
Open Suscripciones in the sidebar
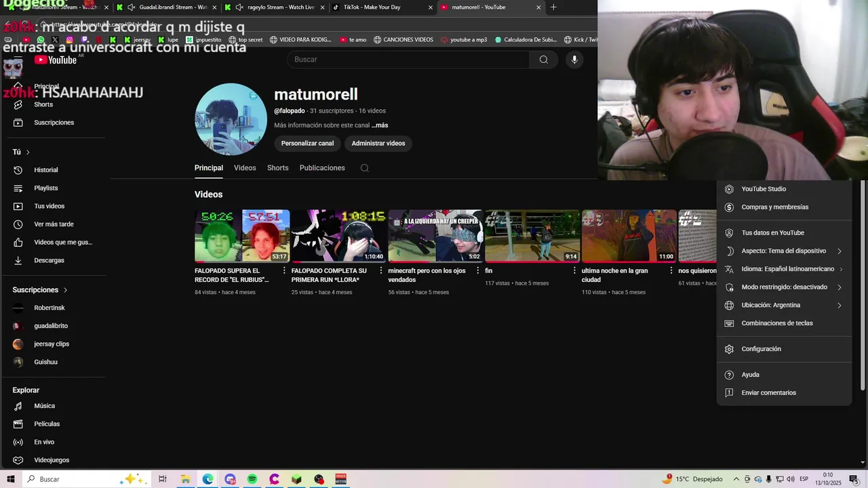pyautogui.click(x=54, y=123)
